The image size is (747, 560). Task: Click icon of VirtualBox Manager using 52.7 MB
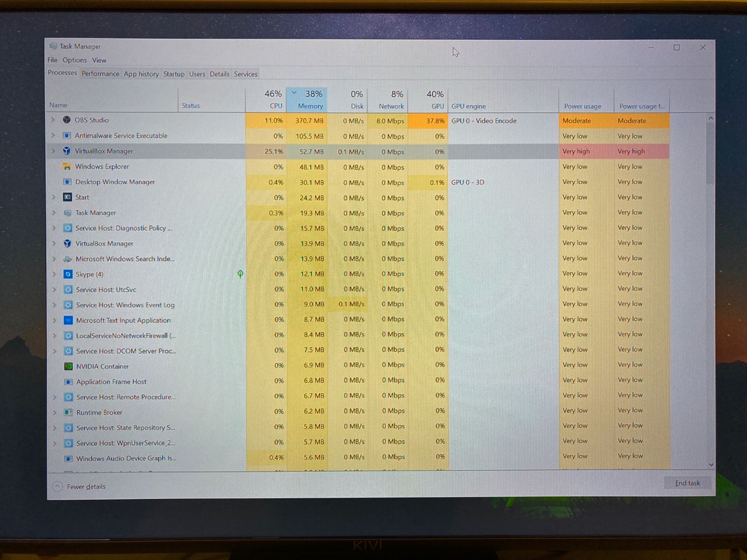67,150
